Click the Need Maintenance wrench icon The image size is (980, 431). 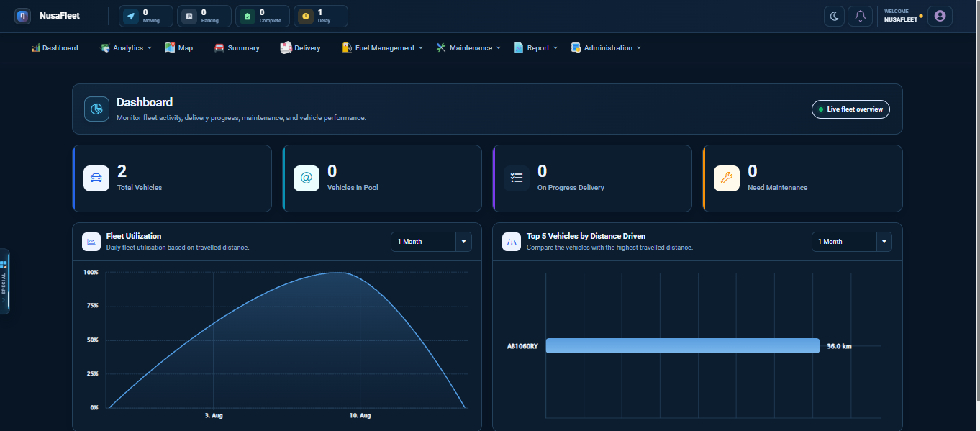tap(727, 178)
